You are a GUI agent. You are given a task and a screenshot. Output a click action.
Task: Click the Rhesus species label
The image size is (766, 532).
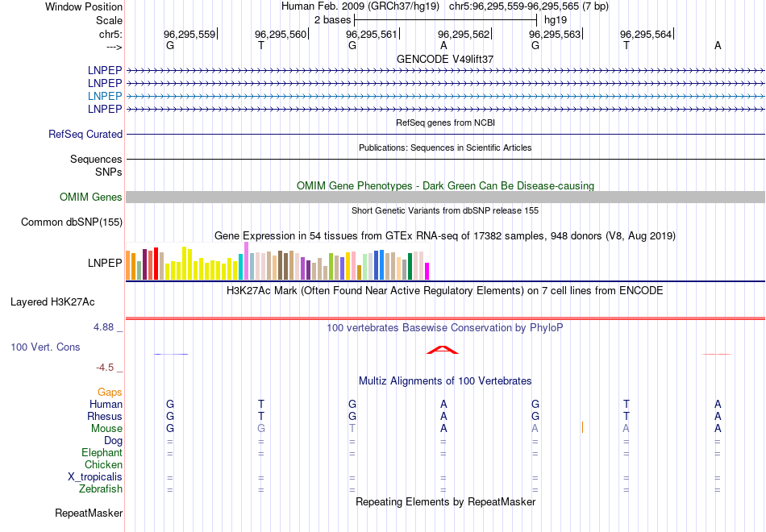(x=105, y=416)
